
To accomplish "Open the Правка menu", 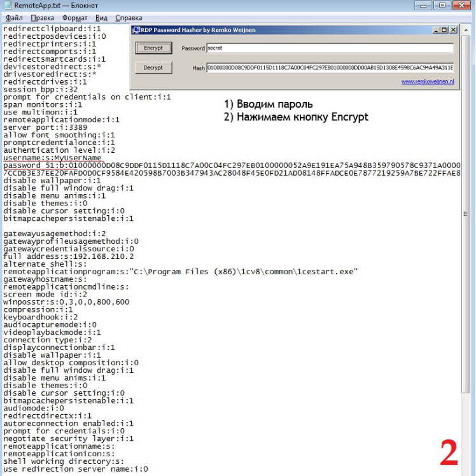I will (x=42, y=18).
